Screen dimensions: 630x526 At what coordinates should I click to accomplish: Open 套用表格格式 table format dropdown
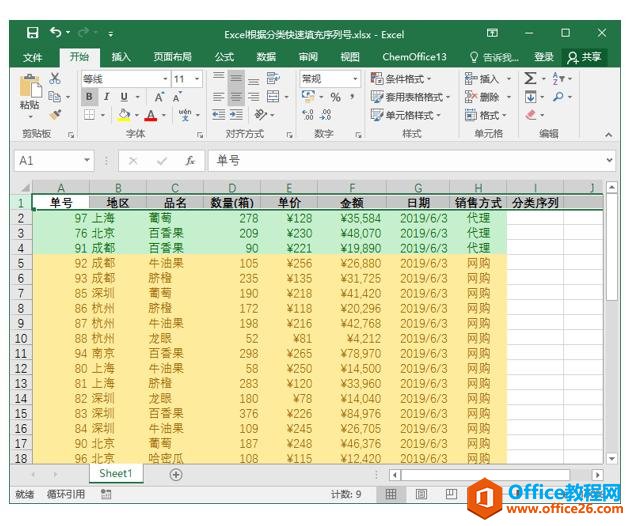click(x=410, y=97)
